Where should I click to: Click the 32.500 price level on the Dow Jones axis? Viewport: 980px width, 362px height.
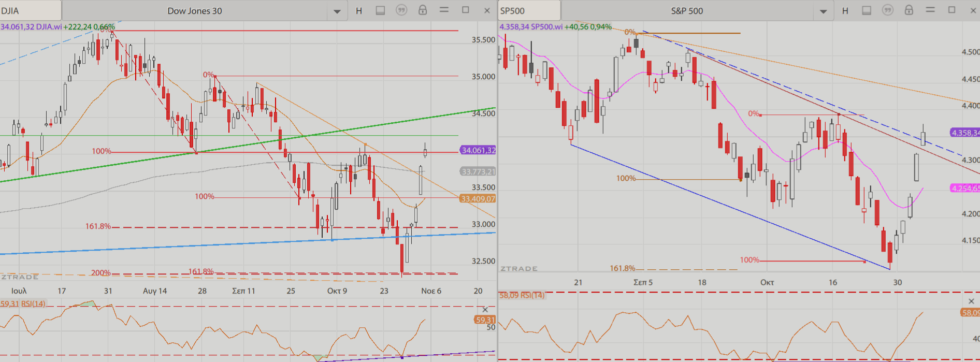coord(483,261)
